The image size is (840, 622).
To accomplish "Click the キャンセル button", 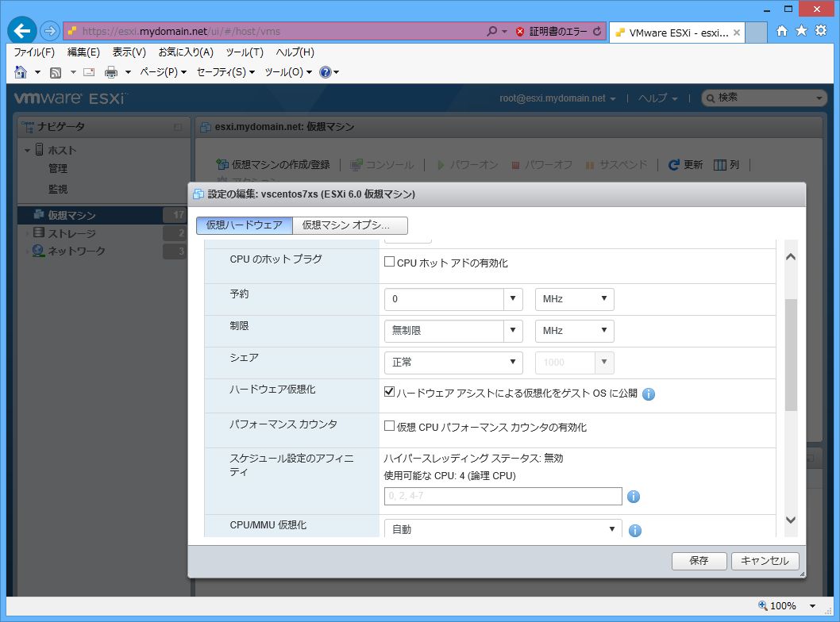I will tap(765, 560).
